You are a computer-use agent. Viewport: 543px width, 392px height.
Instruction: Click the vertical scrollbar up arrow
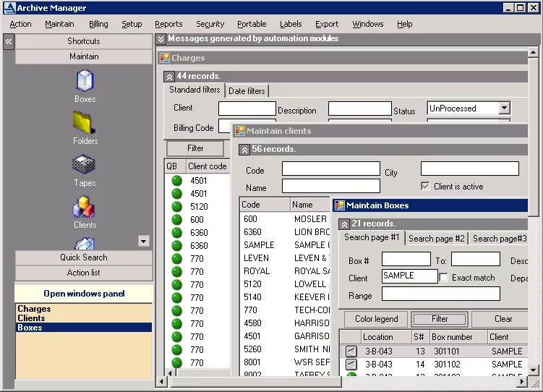[x=534, y=53]
